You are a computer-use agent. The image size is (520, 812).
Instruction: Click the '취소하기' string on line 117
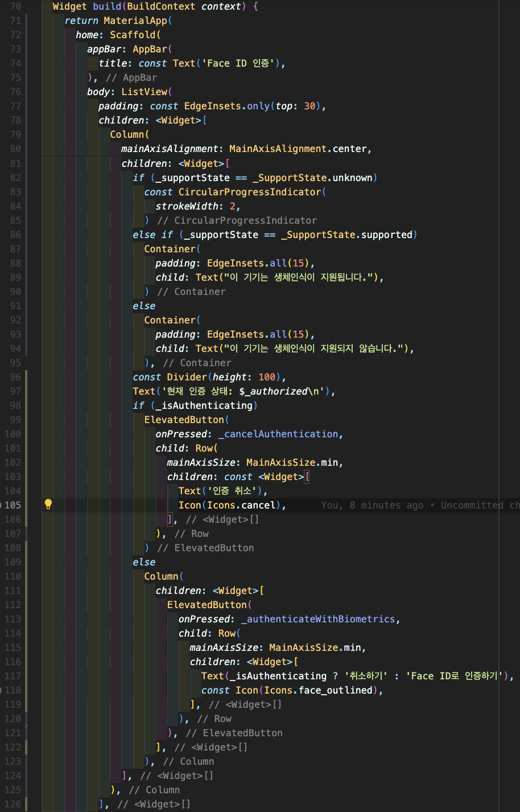(x=366, y=676)
